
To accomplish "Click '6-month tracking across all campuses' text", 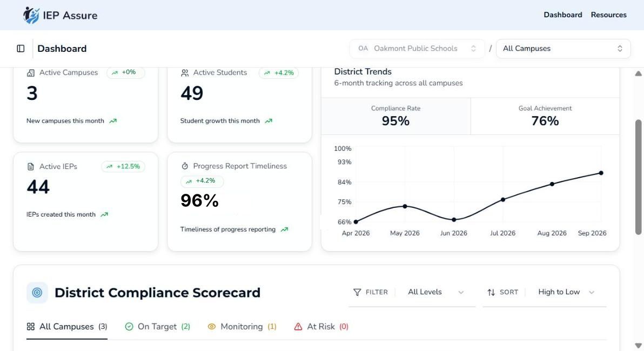I will click(x=398, y=83).
